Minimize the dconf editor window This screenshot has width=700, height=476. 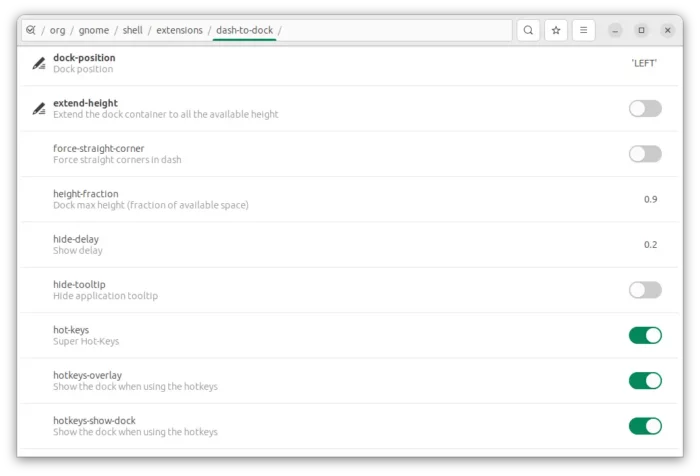(x=615, y=30)
